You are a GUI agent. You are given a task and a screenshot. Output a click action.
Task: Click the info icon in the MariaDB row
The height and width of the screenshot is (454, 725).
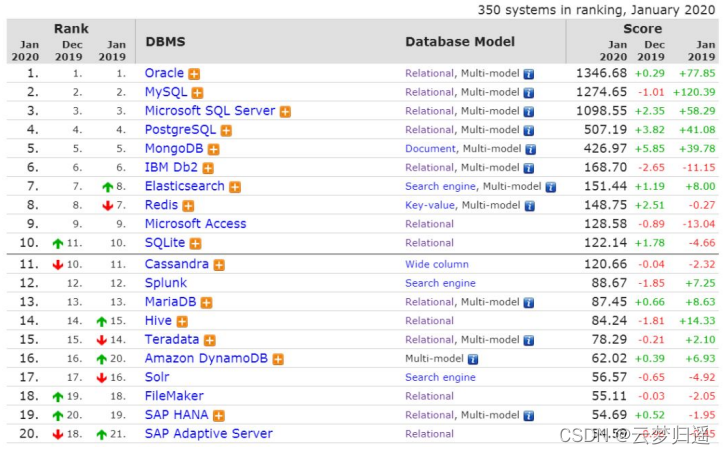(529, 303)
